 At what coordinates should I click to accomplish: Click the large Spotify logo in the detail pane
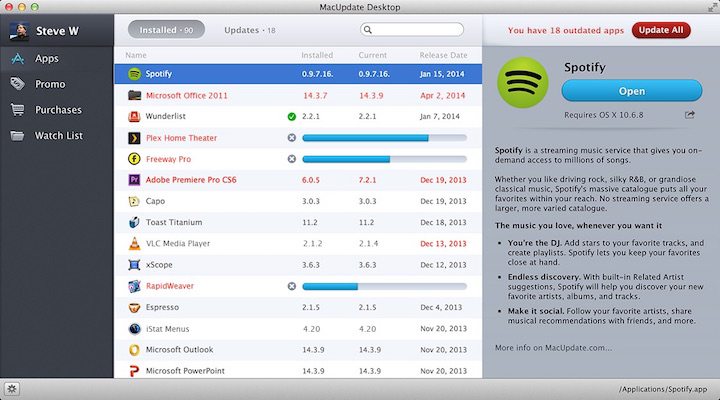[x=523, y=83]
